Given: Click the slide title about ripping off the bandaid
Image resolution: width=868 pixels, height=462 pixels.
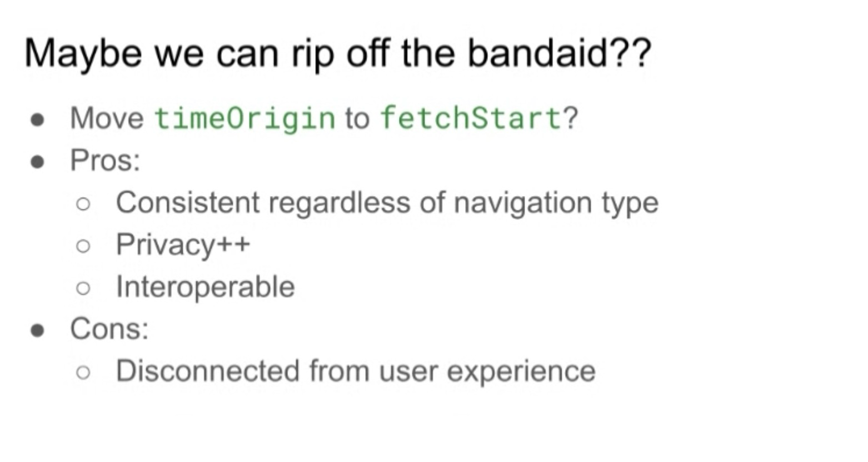Looking at the screenshot, I should (x=337, y=54).
